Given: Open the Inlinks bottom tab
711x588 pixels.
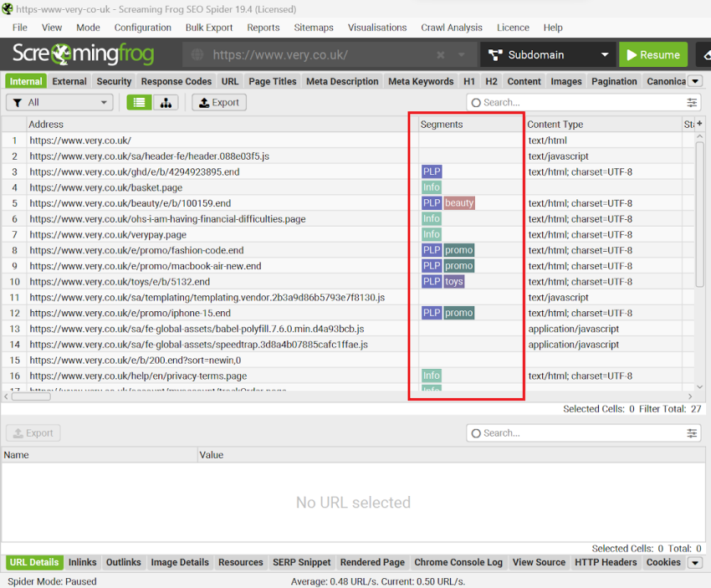Looking at the screenshot, I should coord(83,563).
